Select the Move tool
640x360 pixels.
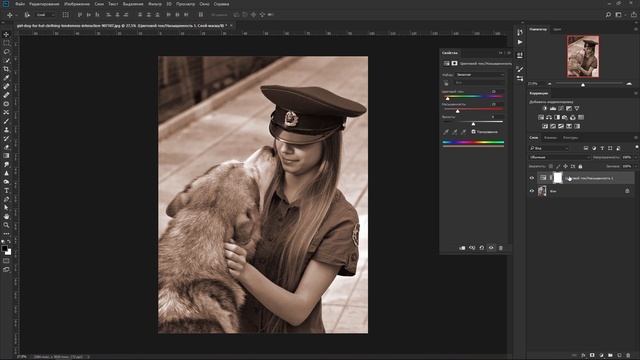[6, 34]
